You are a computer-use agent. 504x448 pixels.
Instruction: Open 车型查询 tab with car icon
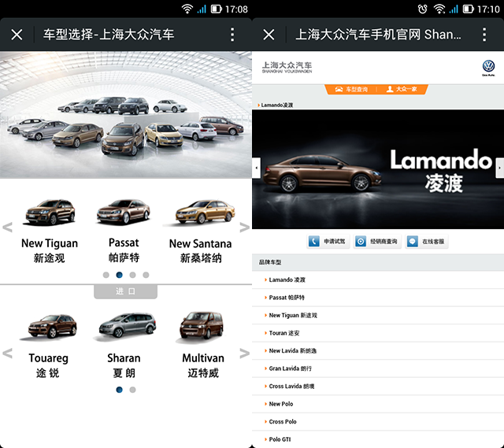point(351,89)
